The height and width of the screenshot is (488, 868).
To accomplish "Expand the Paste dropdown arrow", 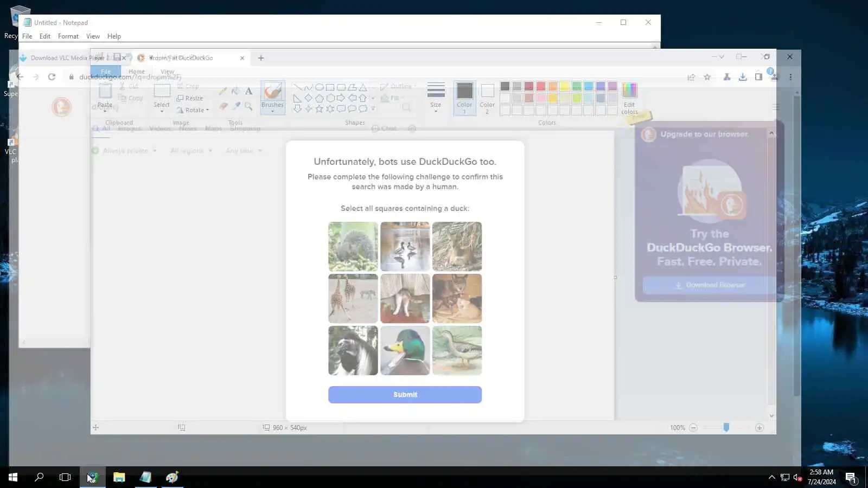I will (105, 111).
